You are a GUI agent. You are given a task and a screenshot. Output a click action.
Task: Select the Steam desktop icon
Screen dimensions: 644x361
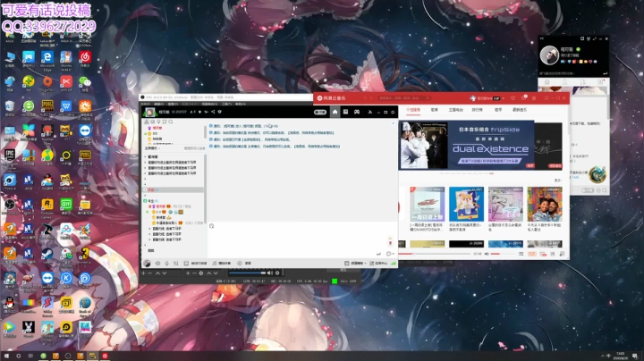47,256
